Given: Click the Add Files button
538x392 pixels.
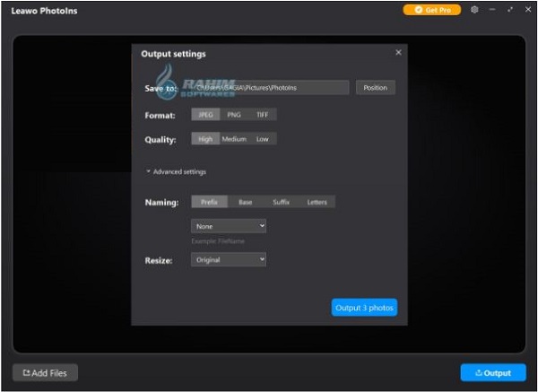Looking at the screenshot, I should [x=46, y=373].
